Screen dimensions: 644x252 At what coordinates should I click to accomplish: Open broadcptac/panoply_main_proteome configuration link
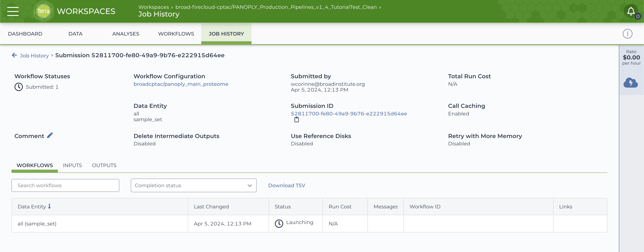[181, 84]
